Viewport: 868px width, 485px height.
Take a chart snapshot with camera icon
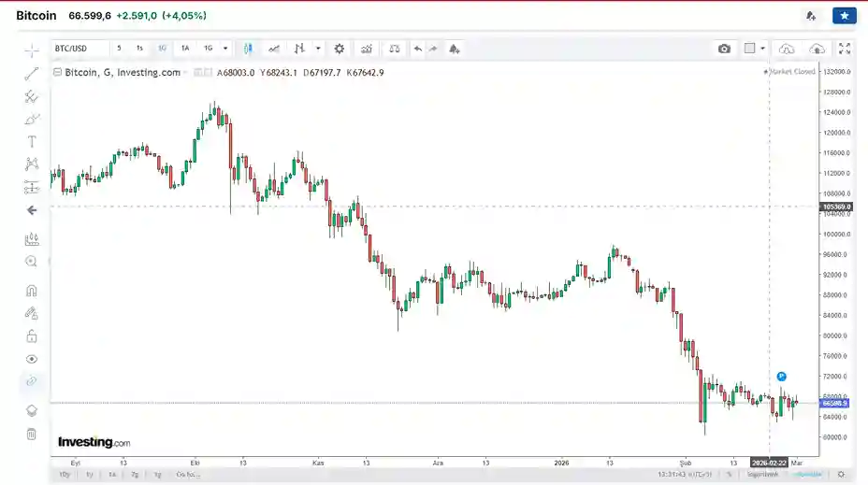(x=724, y=49)
